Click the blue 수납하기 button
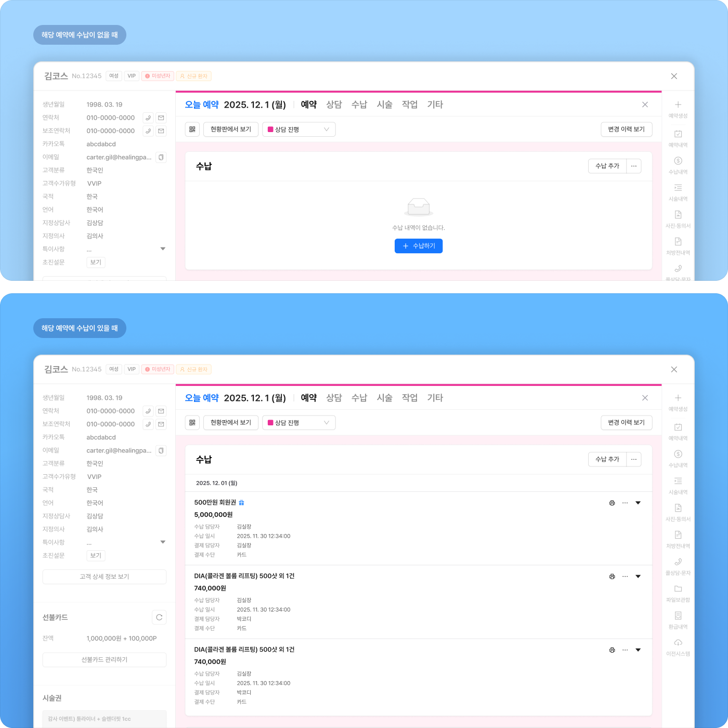The width and height of the screenshot is (728, 728). point(419,246)
